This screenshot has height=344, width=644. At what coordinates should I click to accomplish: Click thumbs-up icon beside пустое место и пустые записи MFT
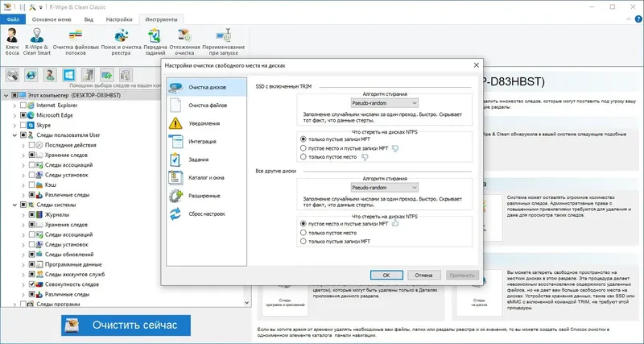(x=395, y=223)
